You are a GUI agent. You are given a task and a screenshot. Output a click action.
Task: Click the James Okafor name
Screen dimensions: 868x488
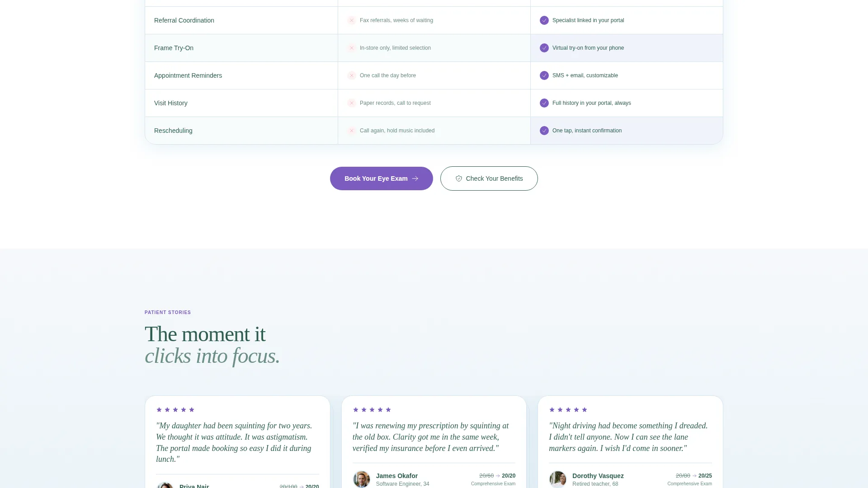tap(397, 476)
